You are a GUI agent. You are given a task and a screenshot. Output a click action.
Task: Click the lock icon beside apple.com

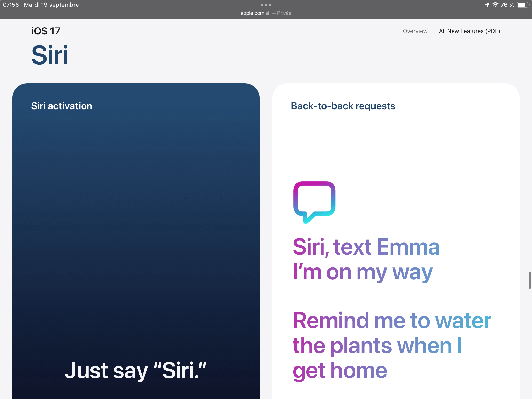pos(268,13)
